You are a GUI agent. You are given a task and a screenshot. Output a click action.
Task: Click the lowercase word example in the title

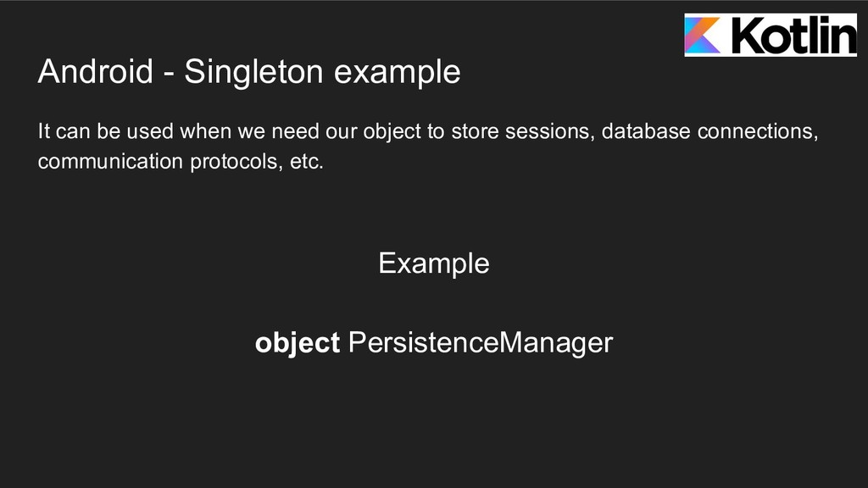coord(396,72)
